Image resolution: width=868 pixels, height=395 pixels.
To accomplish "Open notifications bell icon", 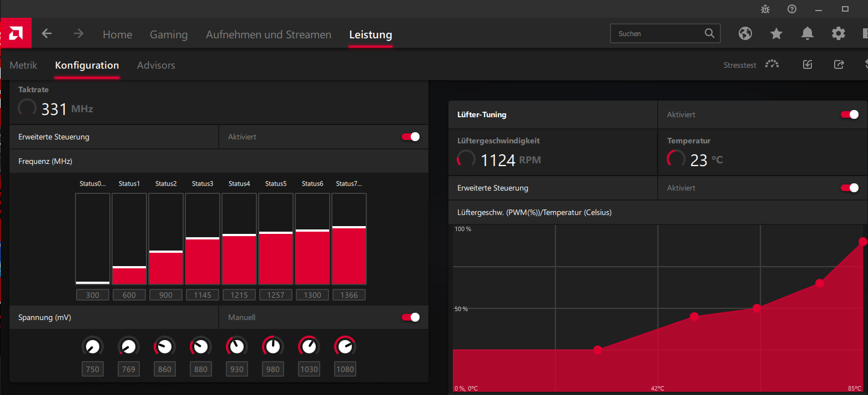I will click(808, 34).
